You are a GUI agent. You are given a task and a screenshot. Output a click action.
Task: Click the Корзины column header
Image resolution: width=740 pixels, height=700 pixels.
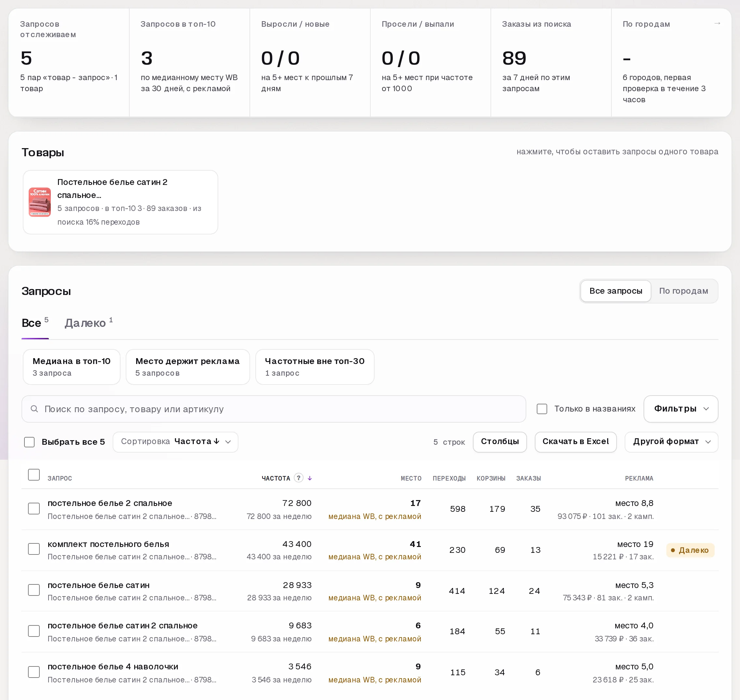[x=491, y=478]
